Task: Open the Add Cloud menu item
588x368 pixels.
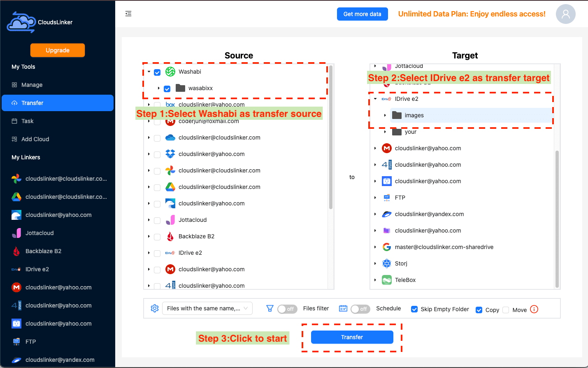Action: click(x=58, y=139)
